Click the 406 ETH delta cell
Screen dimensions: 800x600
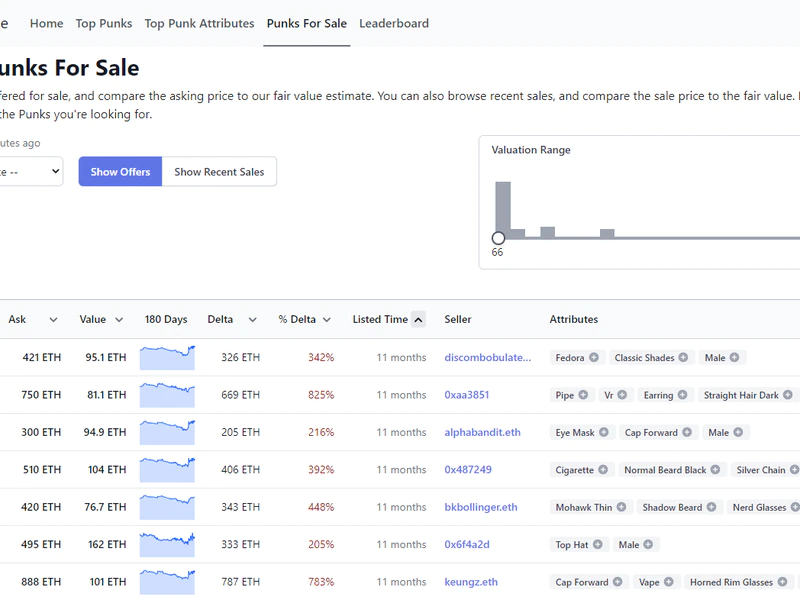[x=240, y=469]
